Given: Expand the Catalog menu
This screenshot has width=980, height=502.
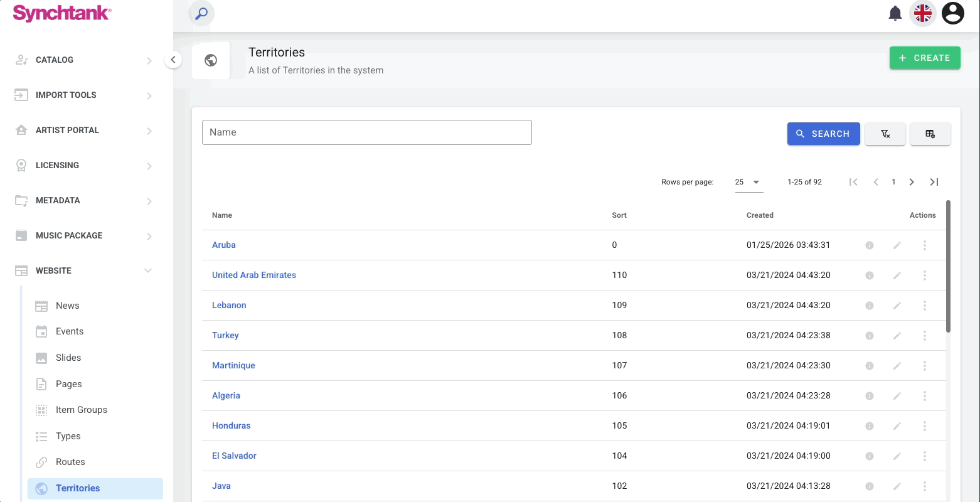Looking at the screenshot, I should 84,60.
